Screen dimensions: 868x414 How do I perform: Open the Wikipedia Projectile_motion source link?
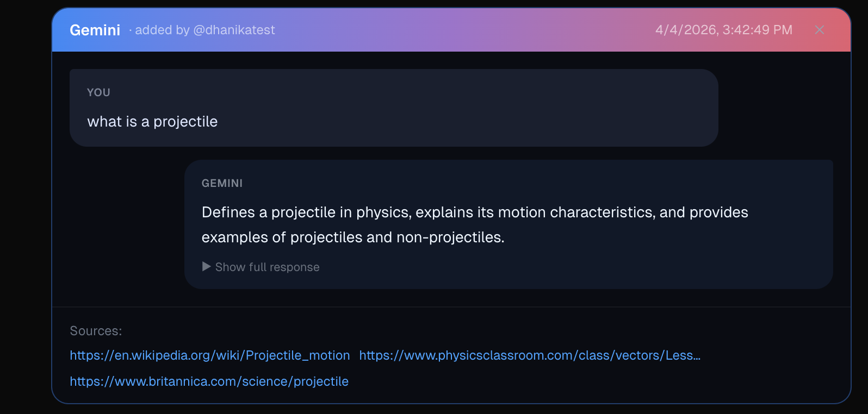209,355
